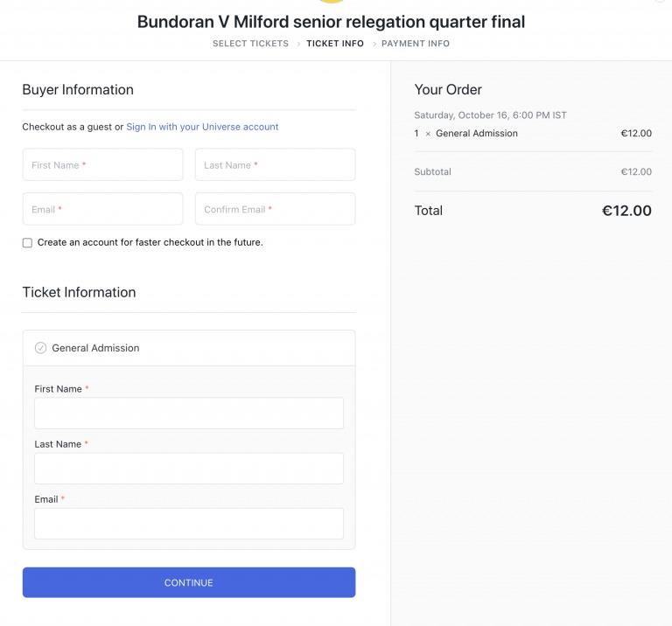This screenshot has width=672, height=626.
Task: Tick the Create an account checkbox
Action: tap(27, 243)
